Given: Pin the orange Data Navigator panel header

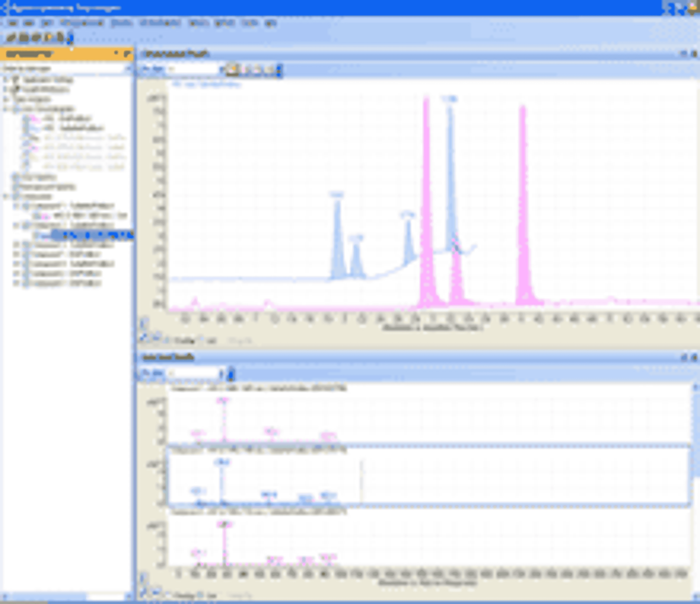Looking at the screenshot, I should pyautogui.click(x=116, y=53).
